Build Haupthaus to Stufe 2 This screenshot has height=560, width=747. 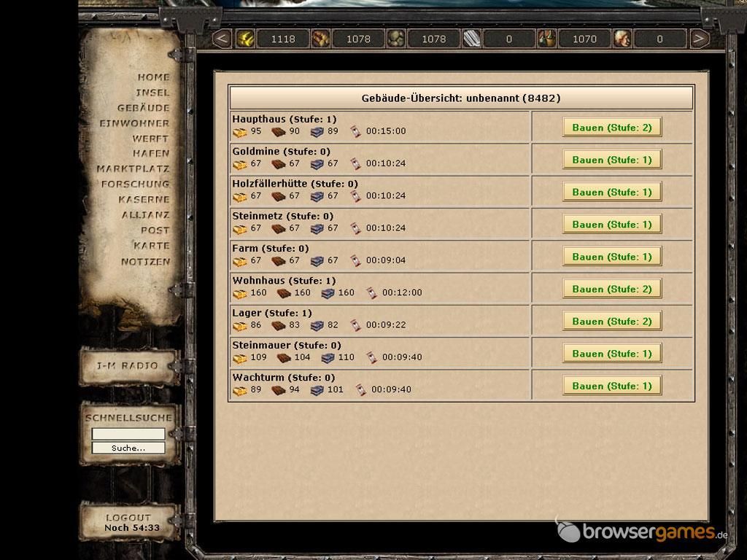tap(612, 127)
